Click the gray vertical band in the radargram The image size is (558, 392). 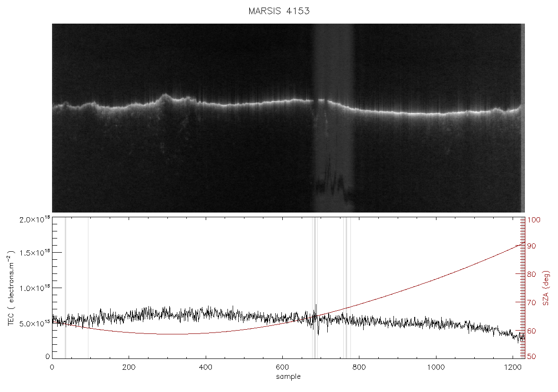pos(333,118)
